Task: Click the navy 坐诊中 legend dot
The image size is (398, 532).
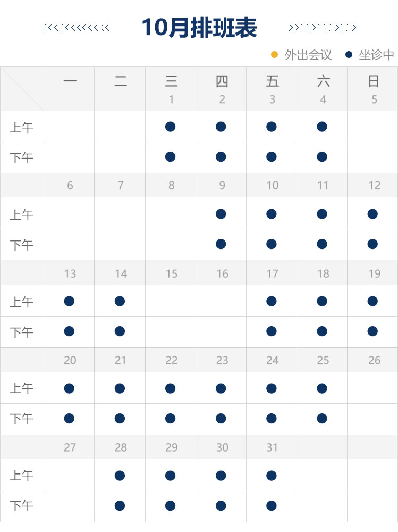Action: 349,55
